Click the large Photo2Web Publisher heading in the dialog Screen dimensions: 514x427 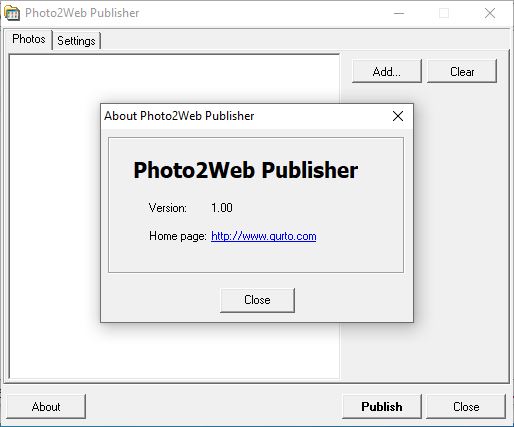point(246,170)
